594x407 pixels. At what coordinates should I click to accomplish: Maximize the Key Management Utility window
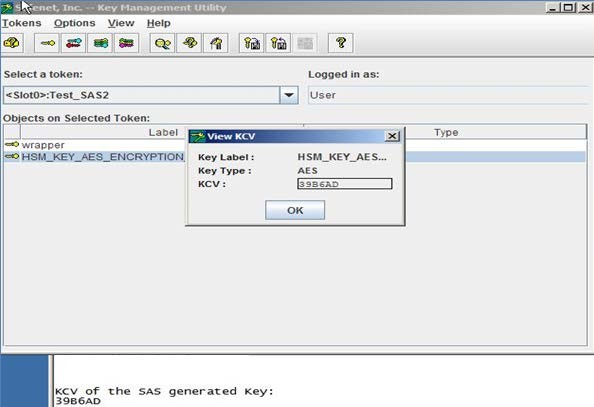(569, 7)
